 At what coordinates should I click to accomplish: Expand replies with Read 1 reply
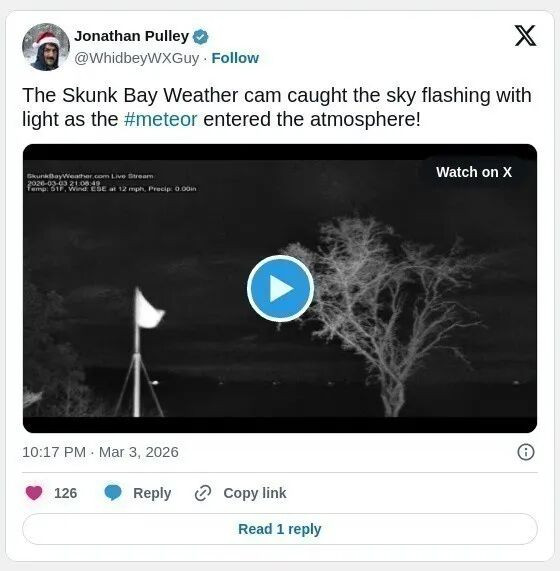click(280, 529)
